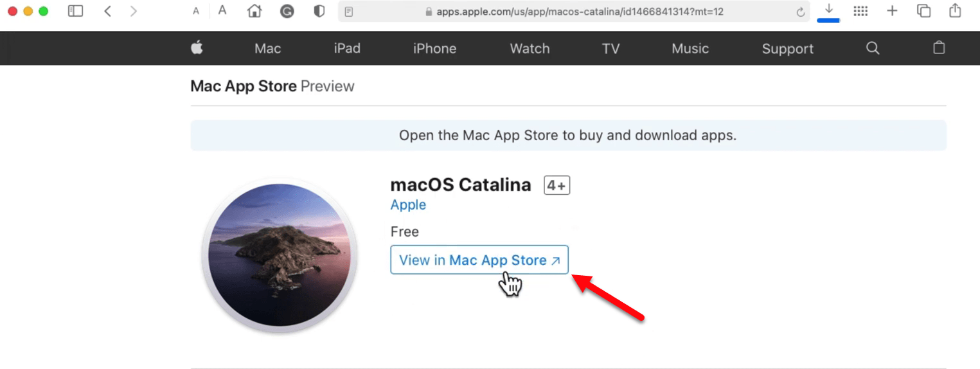
Task: Click View in Mac App Store button
Action: 479,260
